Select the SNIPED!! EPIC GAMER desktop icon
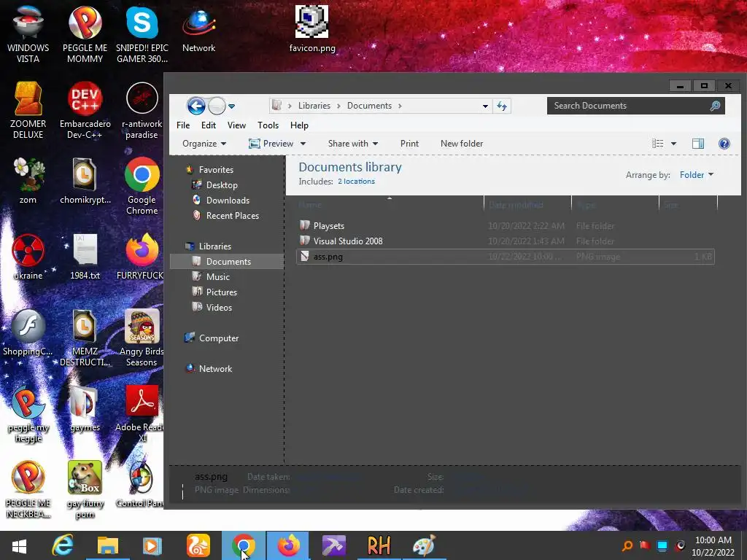Viewport: 747px width, 560px height. [x=142, y=34]
